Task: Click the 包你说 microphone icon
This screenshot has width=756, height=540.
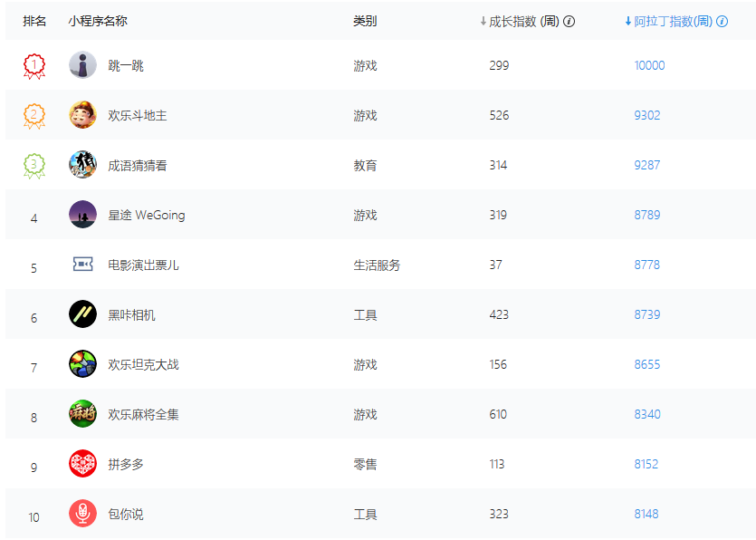Action: 82,514
